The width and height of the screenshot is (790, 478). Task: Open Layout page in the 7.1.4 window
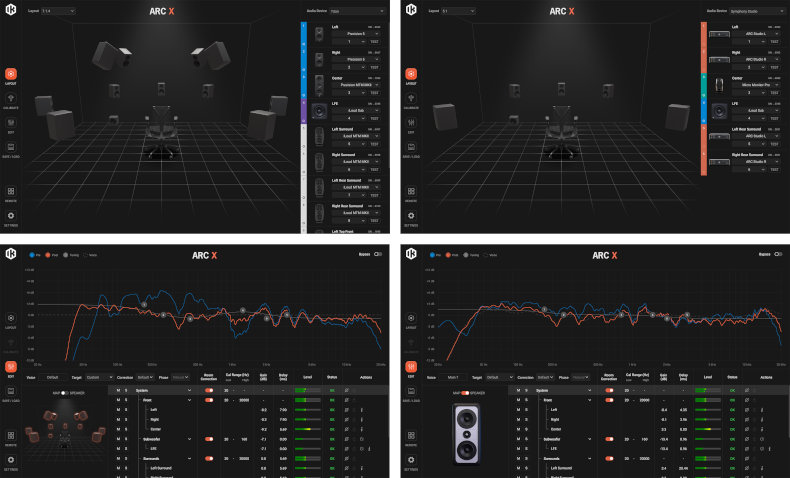13,75
